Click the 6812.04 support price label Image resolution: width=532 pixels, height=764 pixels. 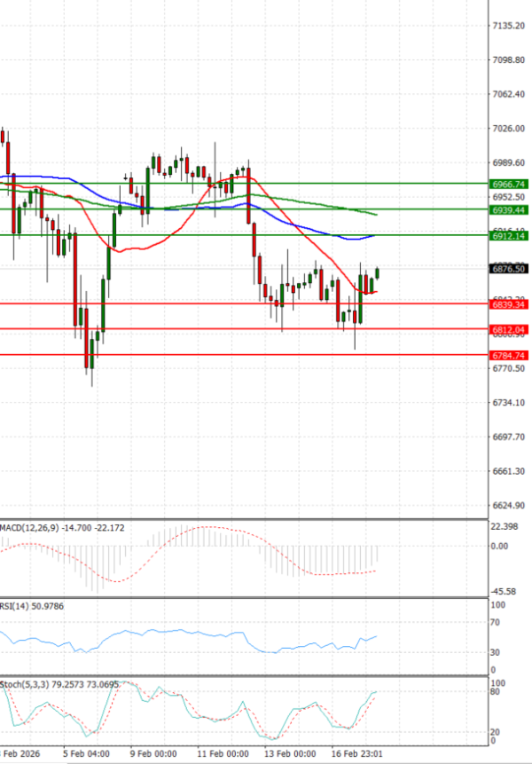[x=508, y=329]
